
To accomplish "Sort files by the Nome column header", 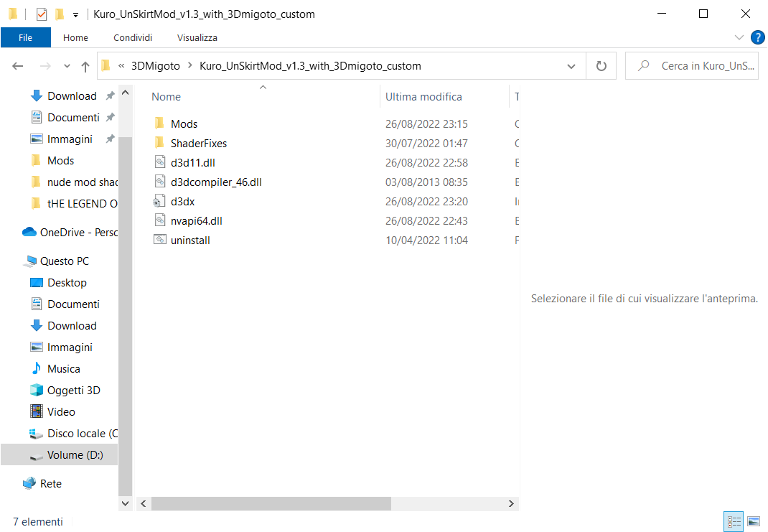I will tap(166, 97).
